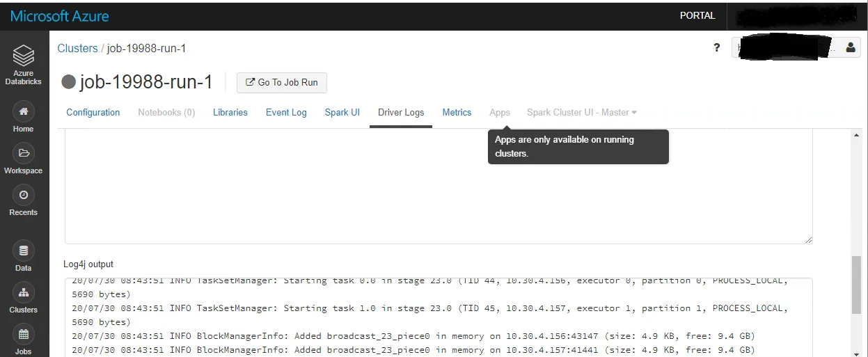
Task: Click the gray cluster status circle
Action: 68,81
